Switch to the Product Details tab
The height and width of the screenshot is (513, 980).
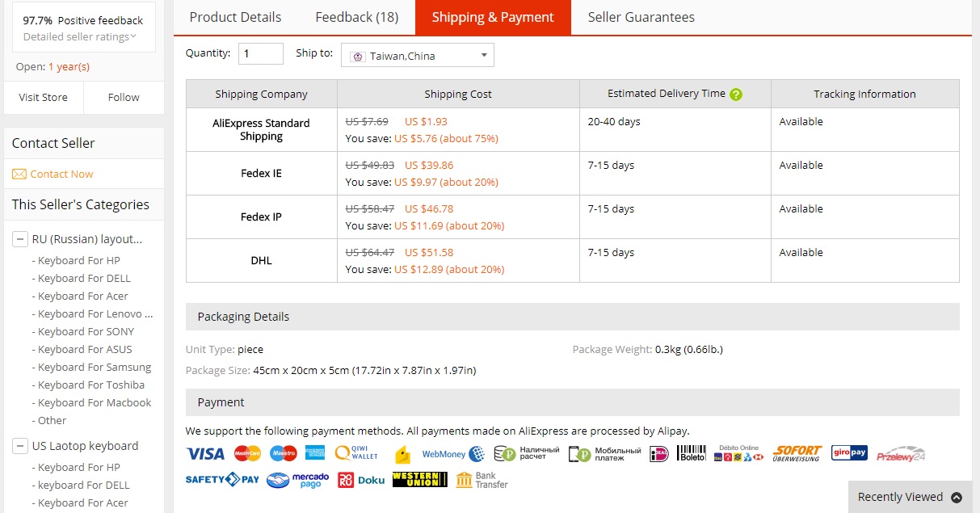tap(235, 17)
